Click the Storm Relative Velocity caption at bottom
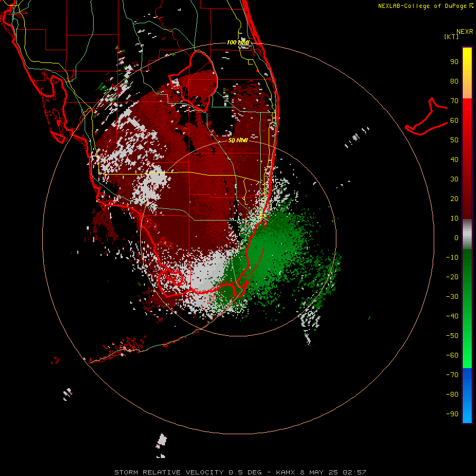 [240, 472]
